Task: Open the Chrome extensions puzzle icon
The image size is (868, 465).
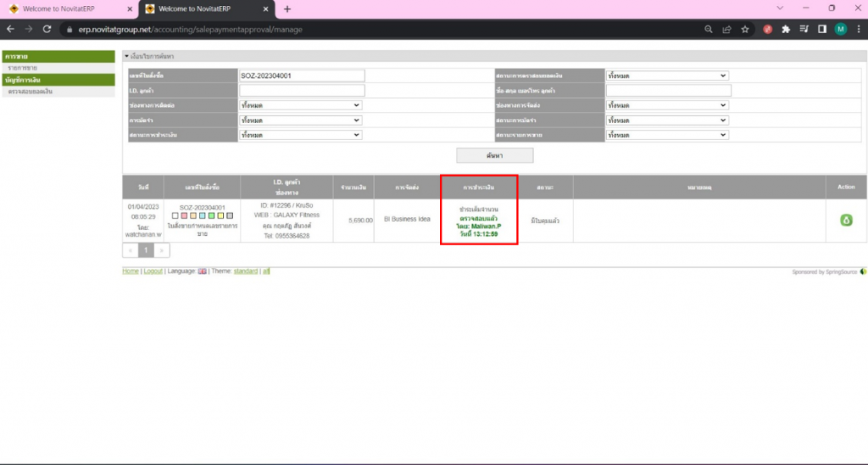Action: [786, 29]
